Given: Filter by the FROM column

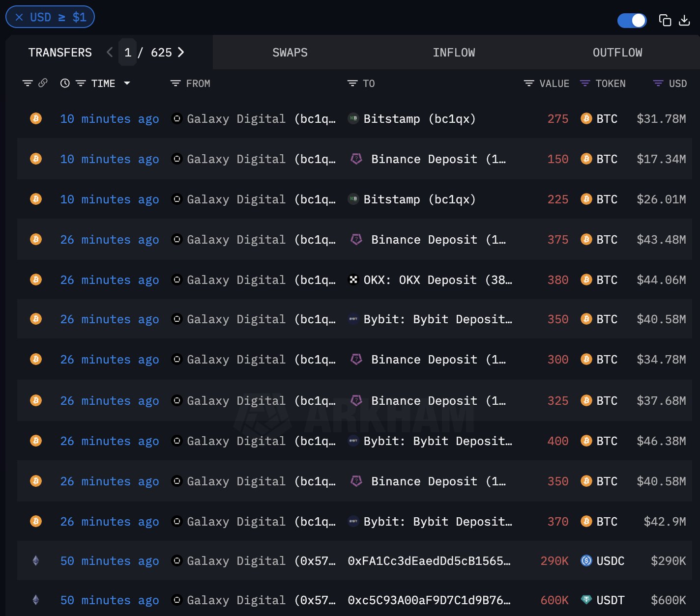Looking at the screenshot, I should coord(175,84).
